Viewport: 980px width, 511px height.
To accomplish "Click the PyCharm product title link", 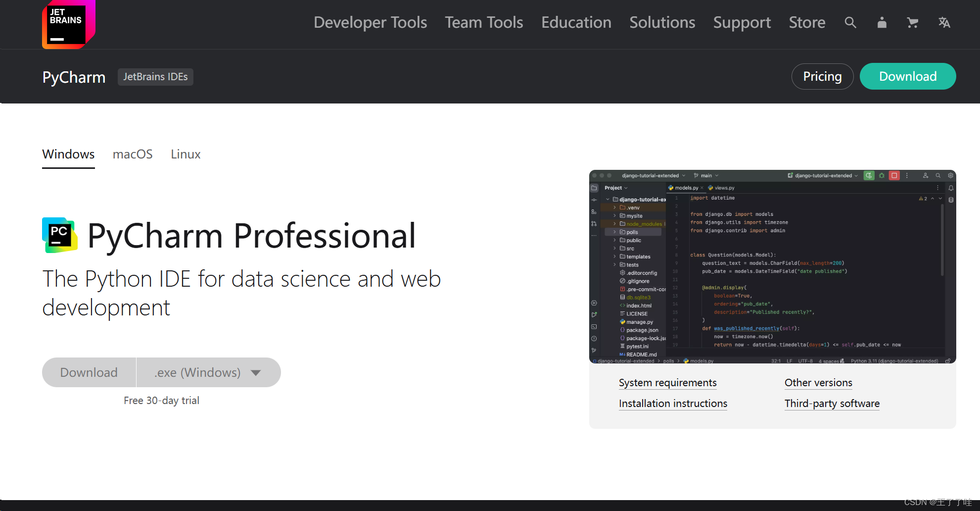I will pos(74,77).
